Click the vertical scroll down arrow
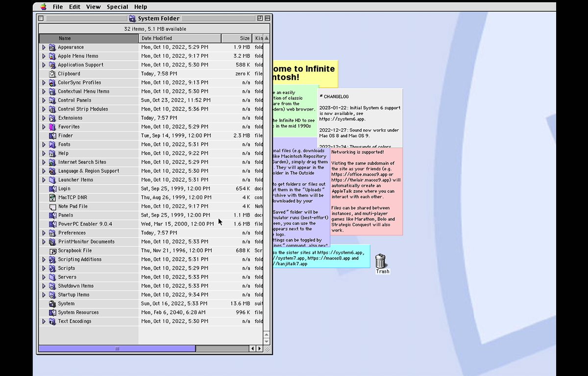The width and height of the screenshot is (588, 376). tap(267, 341)
